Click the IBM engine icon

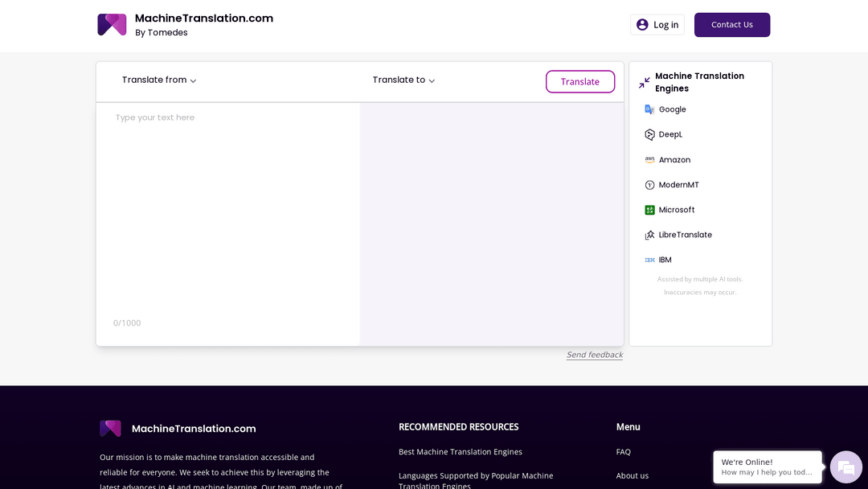pos(649,260)
